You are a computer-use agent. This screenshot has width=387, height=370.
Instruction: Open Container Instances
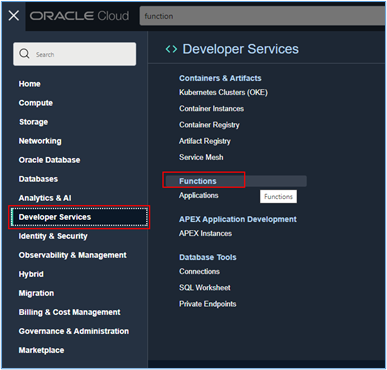211,109
